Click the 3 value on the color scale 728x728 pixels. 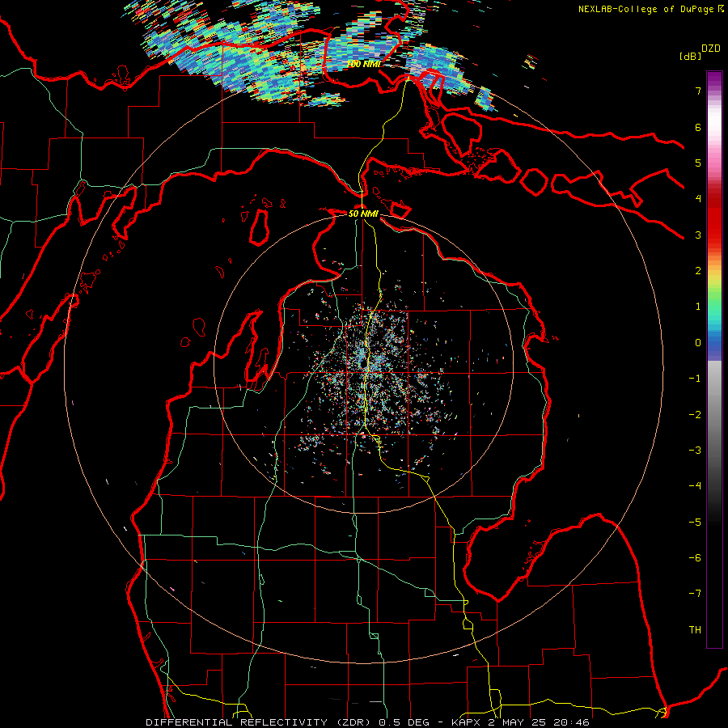698,235
